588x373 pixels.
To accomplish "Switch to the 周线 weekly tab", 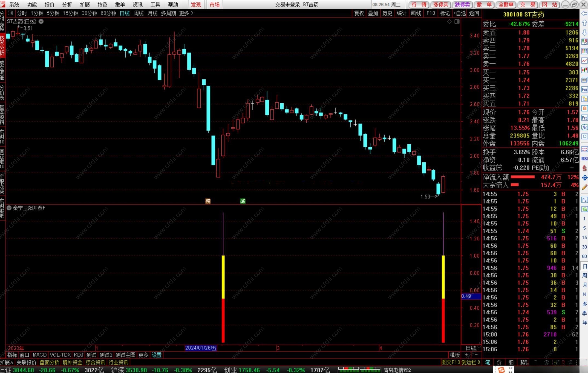I will pos(139,13).
